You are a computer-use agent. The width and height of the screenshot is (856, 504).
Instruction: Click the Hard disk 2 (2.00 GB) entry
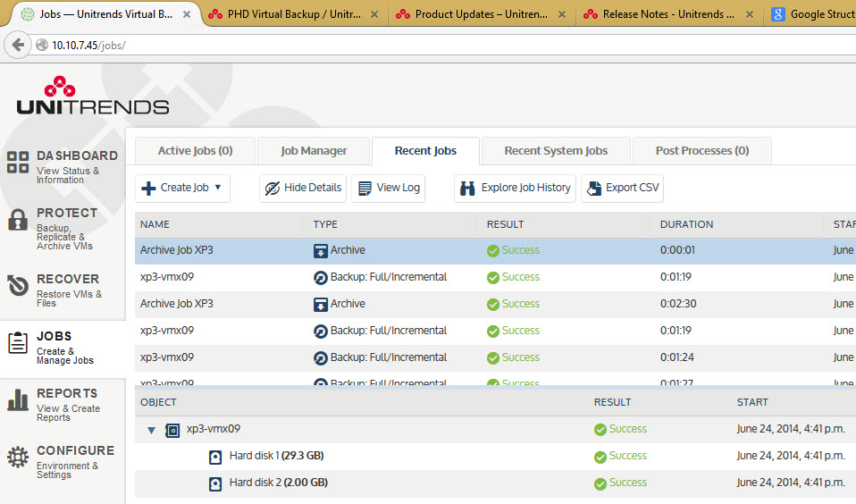click(x=279, y=483)
